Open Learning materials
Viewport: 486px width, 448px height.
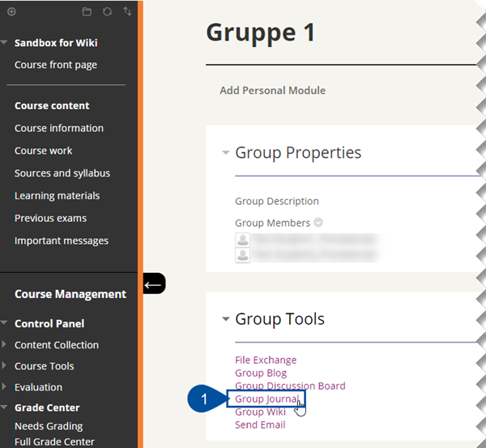[57, 195]
